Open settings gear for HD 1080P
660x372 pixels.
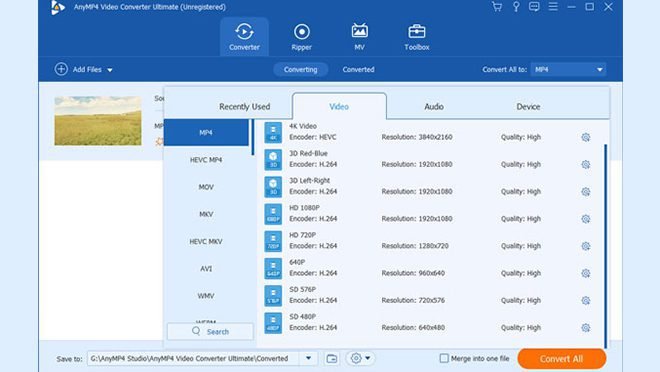585,219
